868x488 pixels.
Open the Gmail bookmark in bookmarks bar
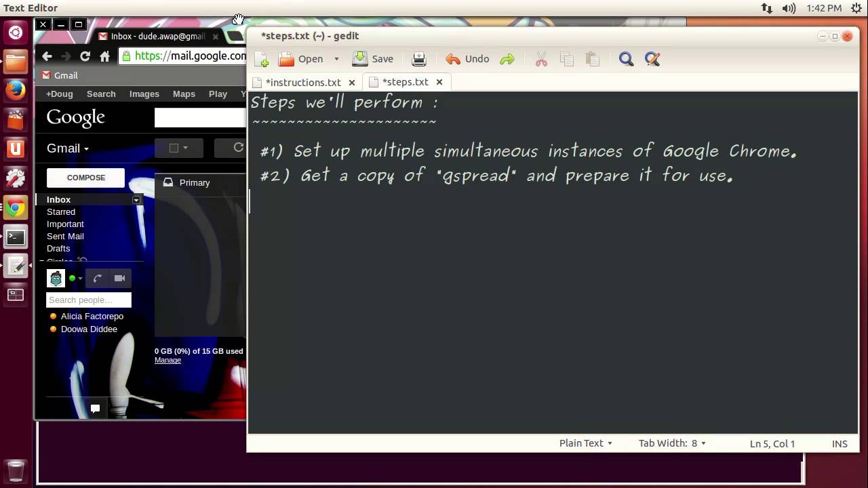pyautogui.click(x=60, y=75)
